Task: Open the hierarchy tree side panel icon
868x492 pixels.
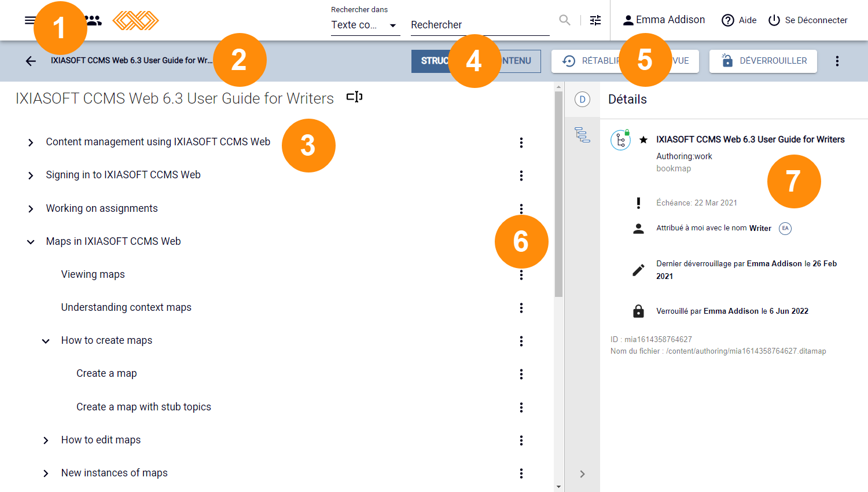Action: click(582, 134)
